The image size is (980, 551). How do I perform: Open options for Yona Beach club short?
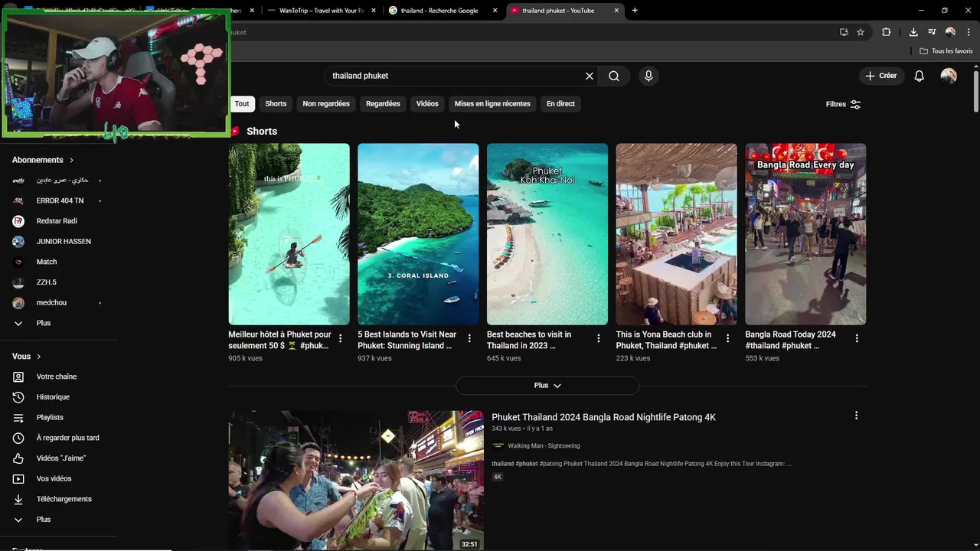point(727,338)
